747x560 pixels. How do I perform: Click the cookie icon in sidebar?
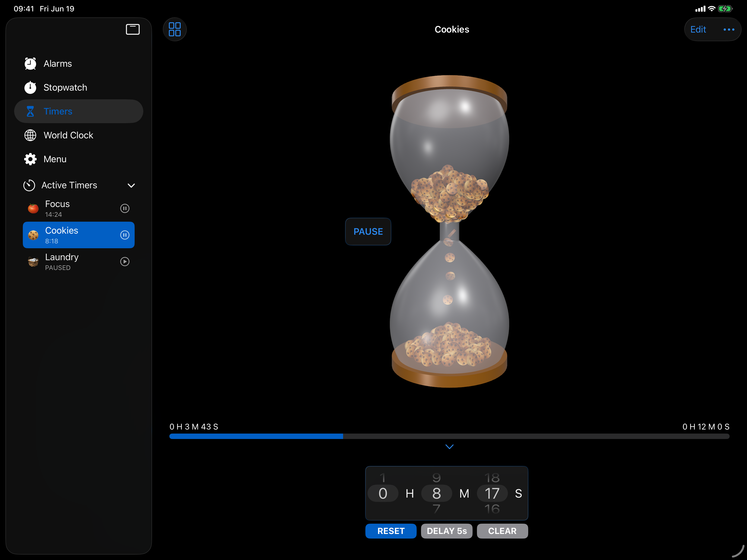[x=33, y=235]
